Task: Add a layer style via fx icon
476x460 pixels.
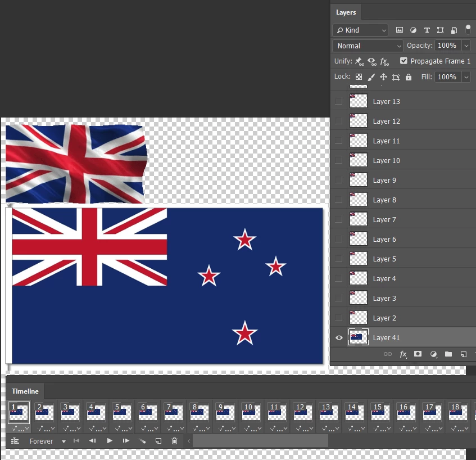Action: click(x=403, y=354)
